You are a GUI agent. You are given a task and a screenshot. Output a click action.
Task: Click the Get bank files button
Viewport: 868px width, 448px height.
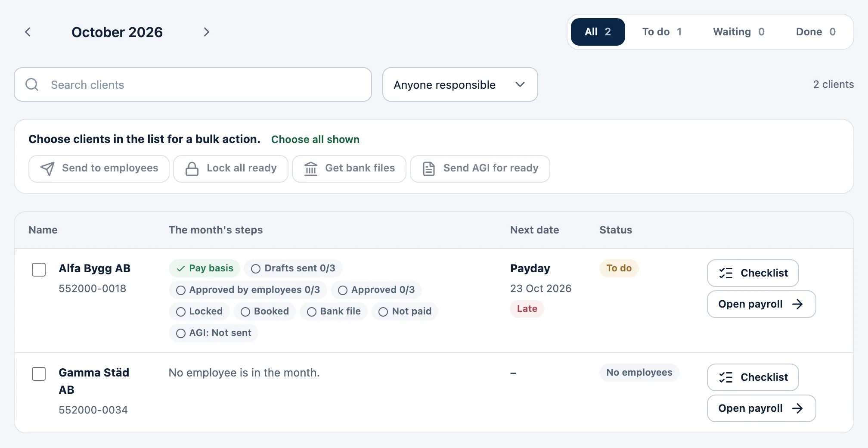(x=349, y=168)
